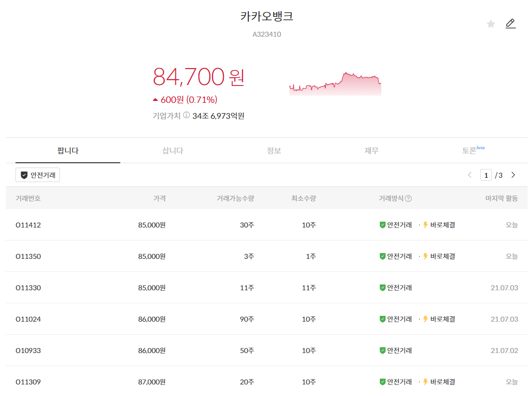The width and height of the screenshot is (532, 396).
Task: Click green shield icon in row 010933
Action: point(382,351)
